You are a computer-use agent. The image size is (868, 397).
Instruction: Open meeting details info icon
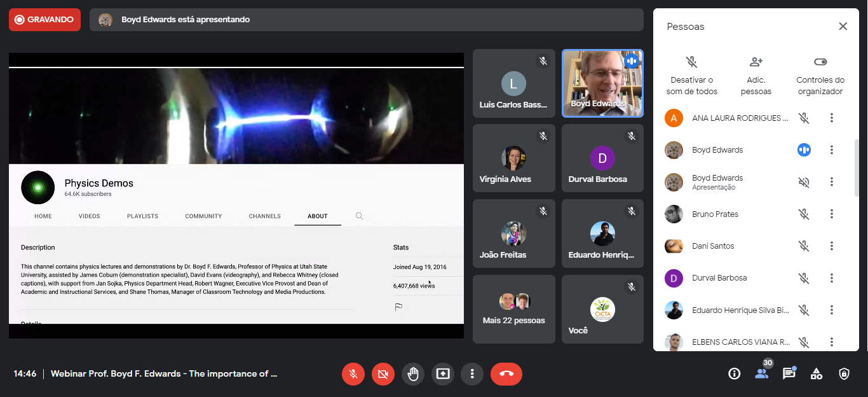(x=735, y=374)
